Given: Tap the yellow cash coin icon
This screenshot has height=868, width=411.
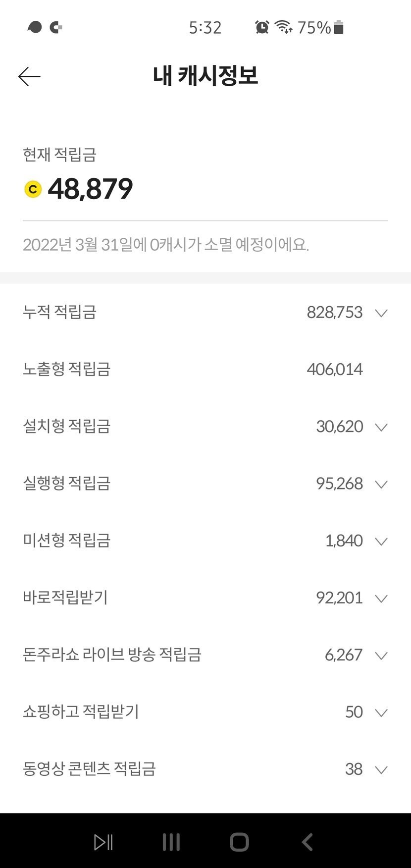Looking at the screenshot, I should point(33,189).
